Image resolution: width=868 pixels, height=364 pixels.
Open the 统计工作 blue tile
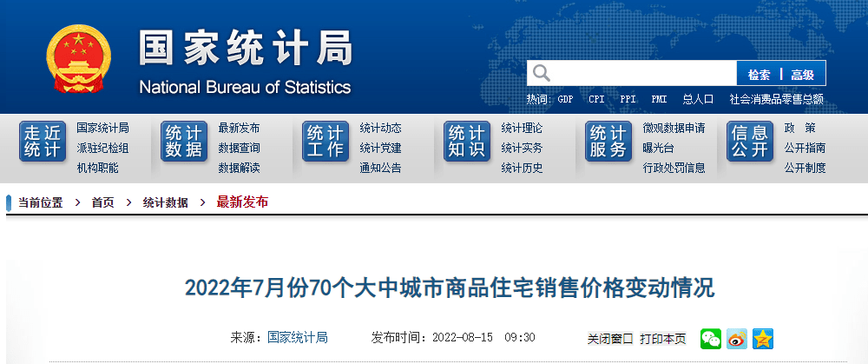pos(325,142)
